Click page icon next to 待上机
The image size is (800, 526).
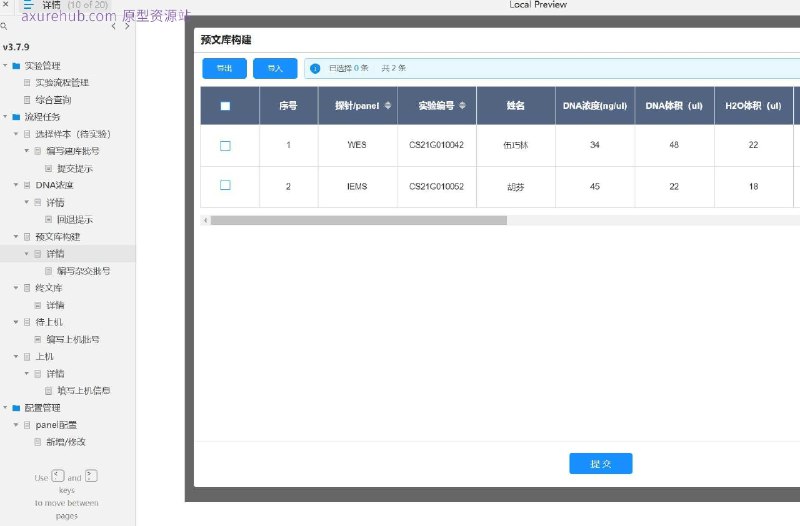[27, 322]
